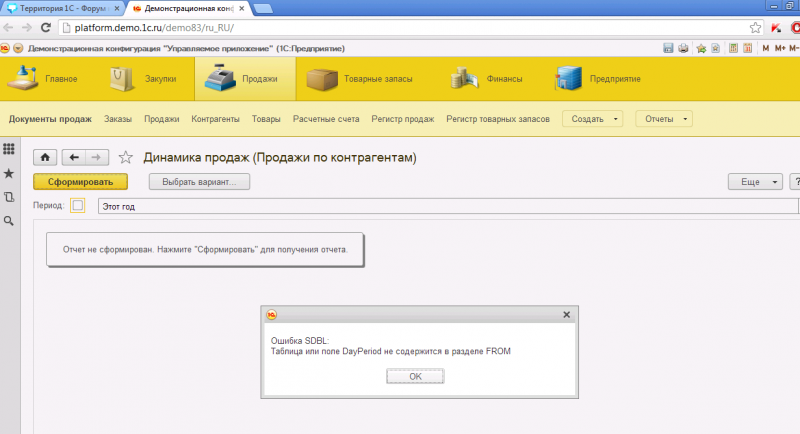The height and width of the screenshot is (434, 800).
Task: Open the sections grid menu in sidebar
Action: tap(9, 149)
